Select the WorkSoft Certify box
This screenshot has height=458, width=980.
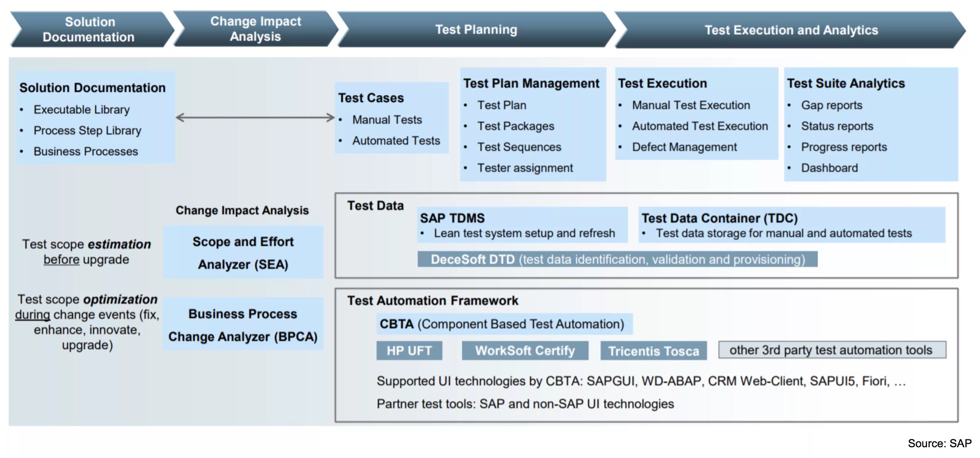(x=524, y=350)
